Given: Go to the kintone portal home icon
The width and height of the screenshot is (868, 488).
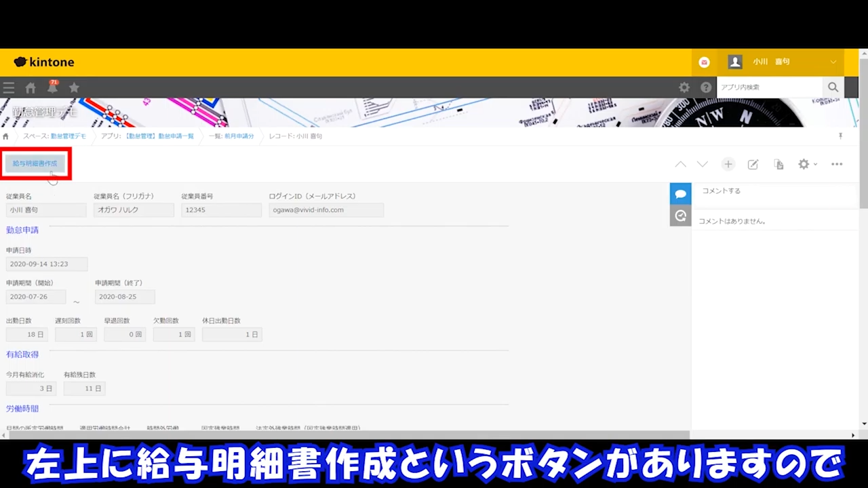Looking at the screenshot, I should [x=31, y=87].
